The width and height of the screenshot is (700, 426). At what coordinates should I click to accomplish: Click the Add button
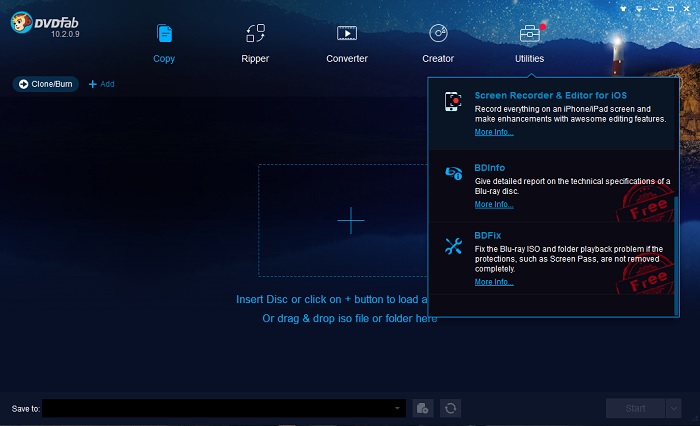102,84
